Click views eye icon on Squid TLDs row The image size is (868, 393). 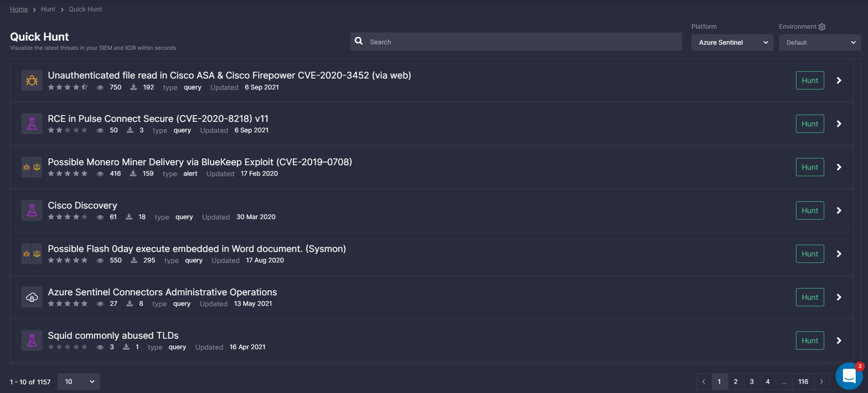[x=100, y=347]
